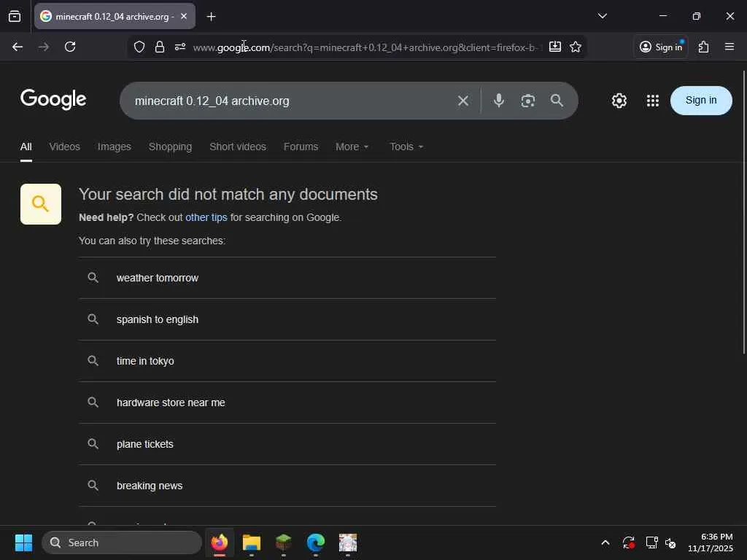747x560 pixels.
Task: Open a new tab with plus button
Action: coord(211,17)
